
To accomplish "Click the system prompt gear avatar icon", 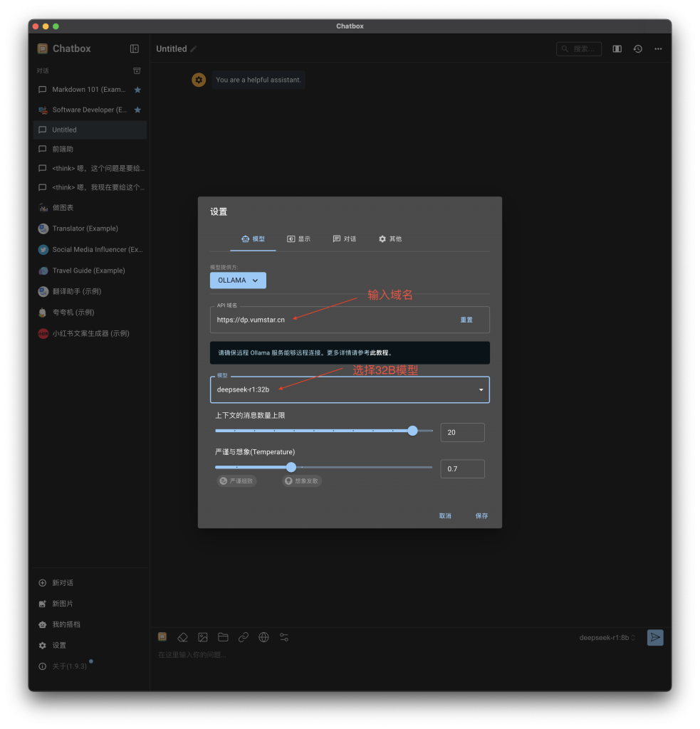I will [199, 80].
